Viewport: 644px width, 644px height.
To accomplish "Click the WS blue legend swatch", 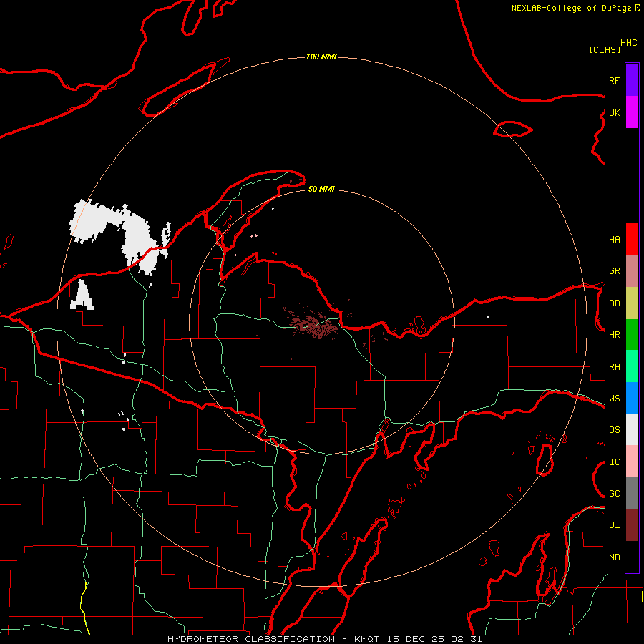I will pos(632,398).
